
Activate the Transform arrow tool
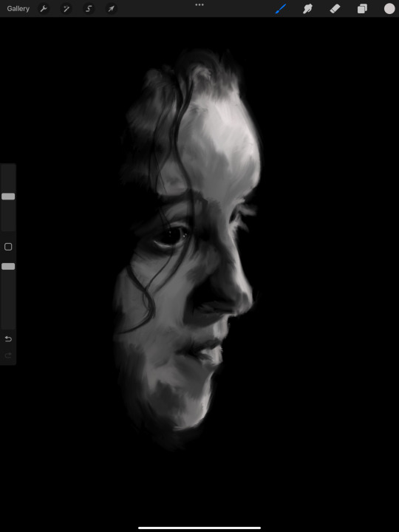pos(112,9)
